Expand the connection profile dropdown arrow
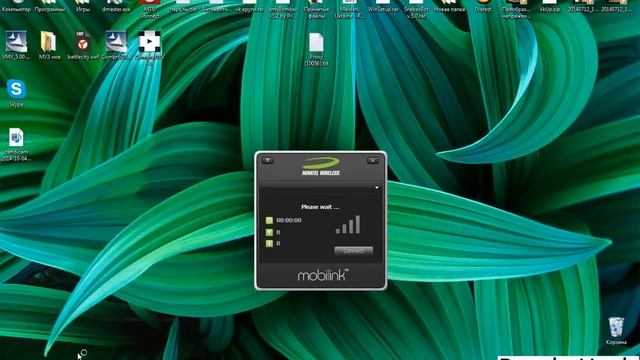Image resolution: width=640 pixels, height=360 pixels. [377, 188]
